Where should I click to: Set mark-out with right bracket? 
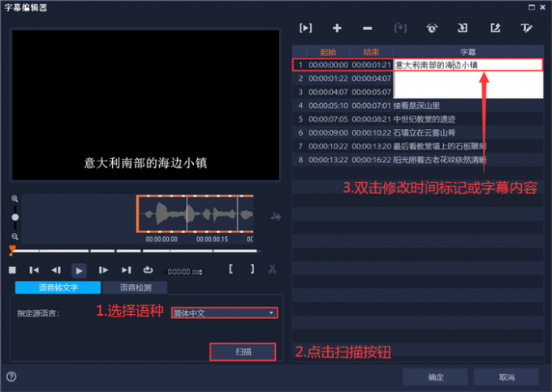coord(252,269)
